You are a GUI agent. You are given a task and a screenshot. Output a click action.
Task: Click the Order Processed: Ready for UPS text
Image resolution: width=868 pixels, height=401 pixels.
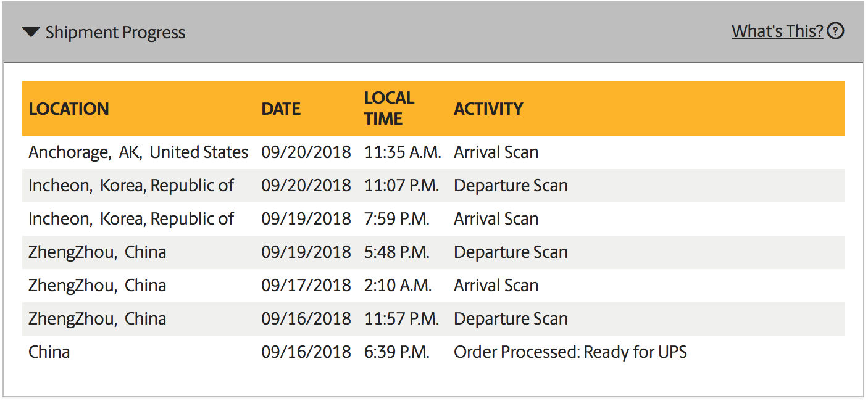570,352
